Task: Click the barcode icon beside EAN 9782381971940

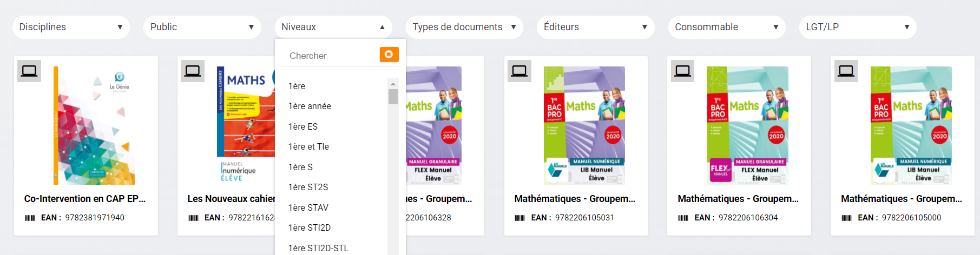Action: pos(30,218)
